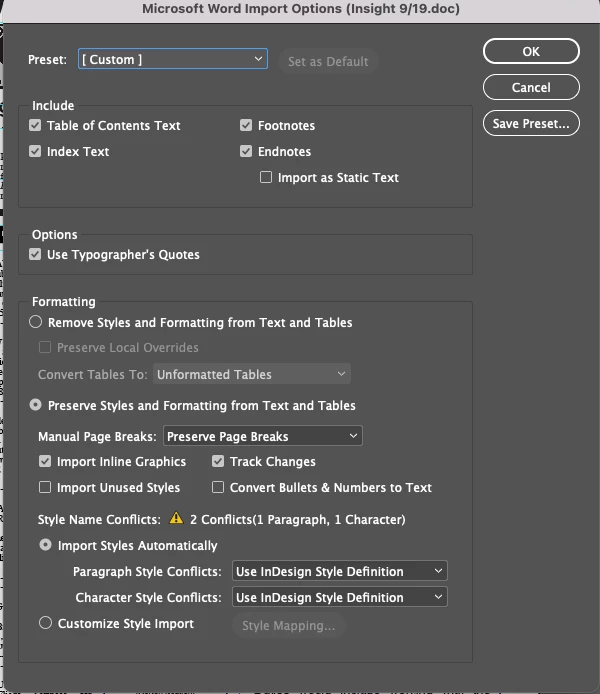Uncheck Table of Contents Text
This screenshot has width=600, height=694.
pyautogui.click(x=35, y=125)
